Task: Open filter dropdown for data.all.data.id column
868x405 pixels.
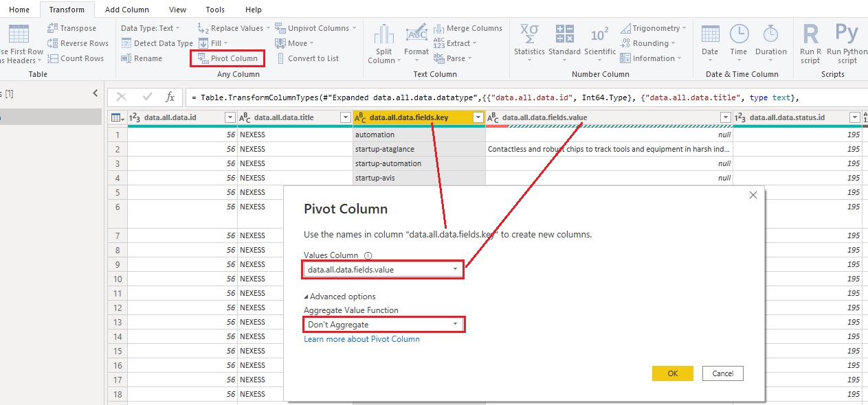Action: [x=230, y=118]
